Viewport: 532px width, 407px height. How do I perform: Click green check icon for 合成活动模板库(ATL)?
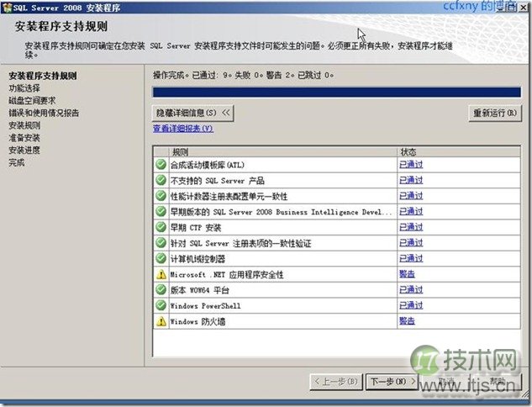click(161, 165)
